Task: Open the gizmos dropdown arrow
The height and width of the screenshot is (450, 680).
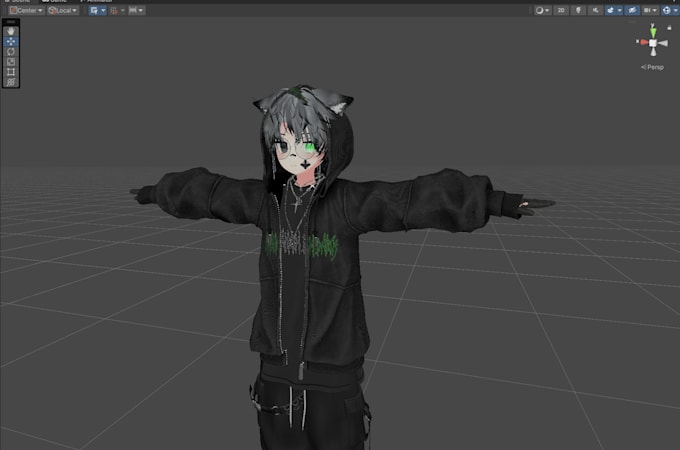Action: [675, 10]
